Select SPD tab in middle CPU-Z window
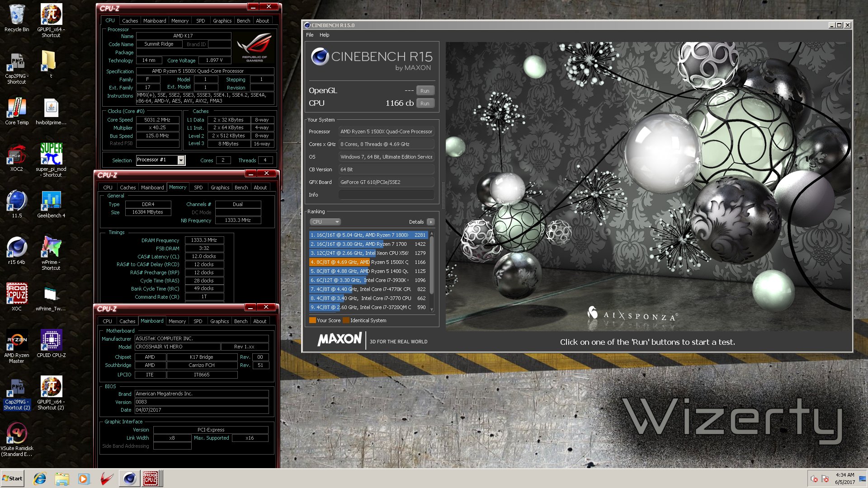 pos(198,188)
